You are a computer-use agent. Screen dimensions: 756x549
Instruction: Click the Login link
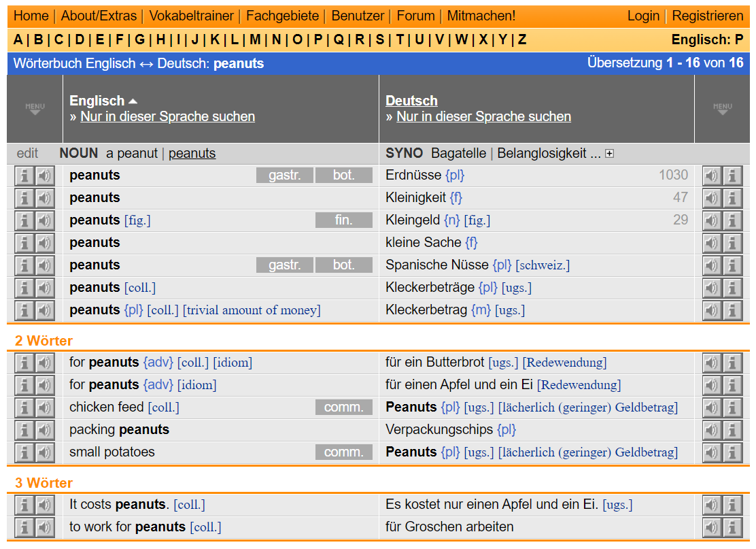coord(643,16)
